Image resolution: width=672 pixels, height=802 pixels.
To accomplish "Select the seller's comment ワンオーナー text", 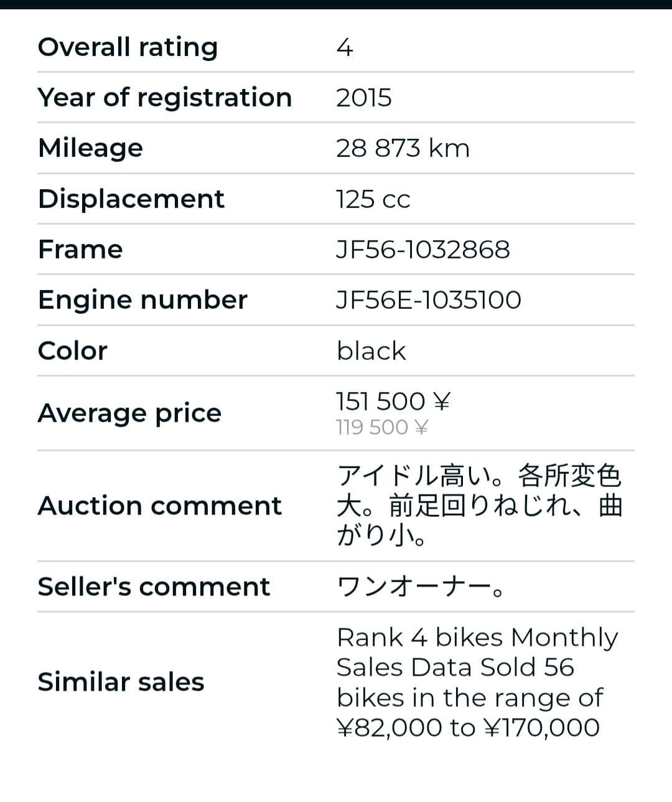I will [420, 587].
